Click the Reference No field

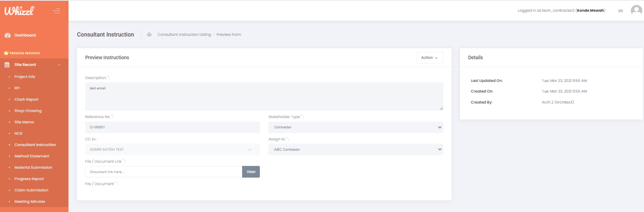[x=172, y=127]
